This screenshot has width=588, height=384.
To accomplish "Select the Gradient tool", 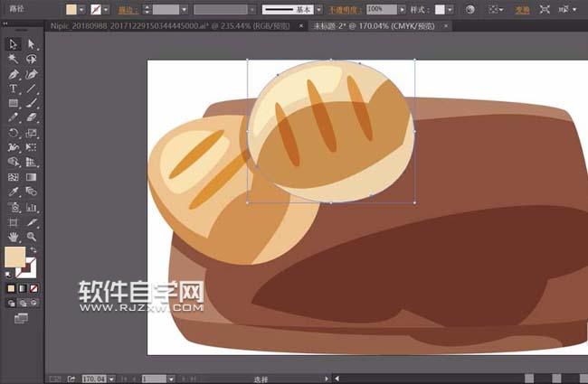I will coord(31,177).
